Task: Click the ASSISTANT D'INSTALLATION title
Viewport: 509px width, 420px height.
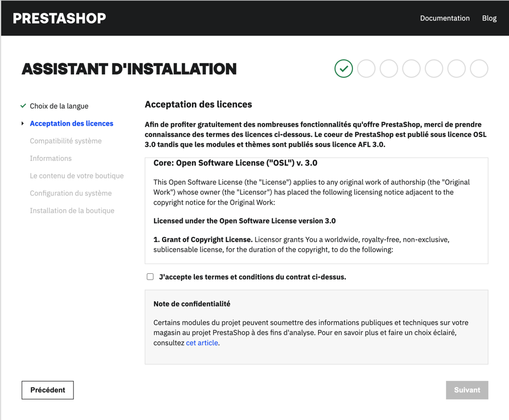Action: 129,69
